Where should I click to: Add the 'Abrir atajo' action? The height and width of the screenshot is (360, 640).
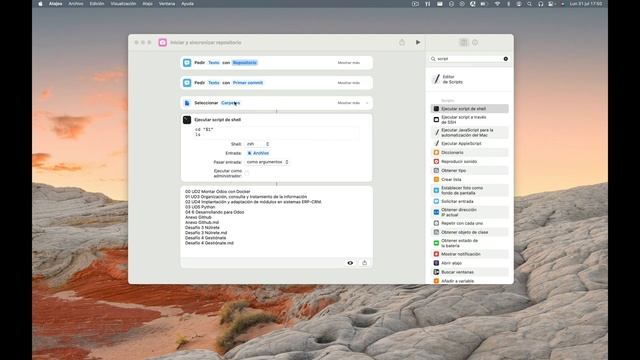tap(469, 263)
